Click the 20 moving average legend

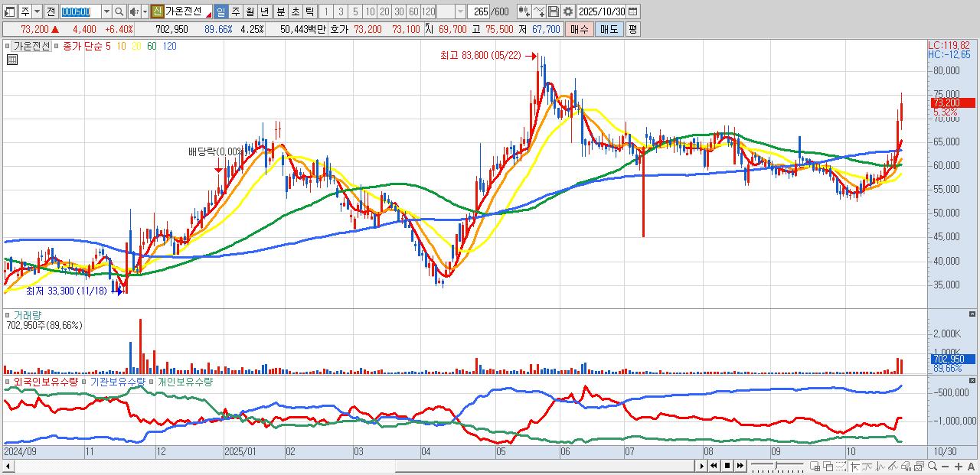point(136,46)
